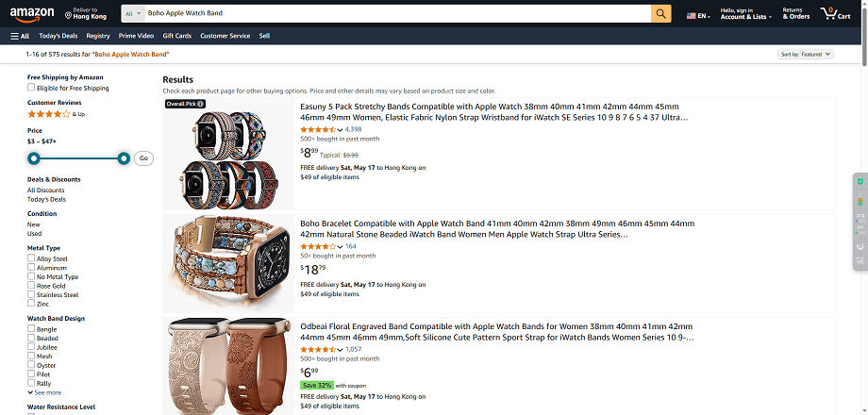Open the Boho beaded bracelet product thumbnail
Screen dimensions: 868x415
228,264
